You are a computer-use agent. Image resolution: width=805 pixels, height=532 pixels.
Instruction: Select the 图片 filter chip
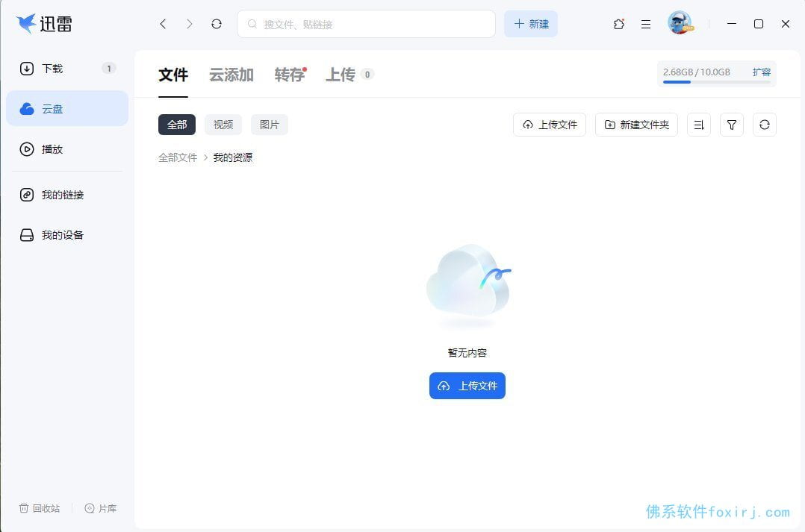coord(270,125)
